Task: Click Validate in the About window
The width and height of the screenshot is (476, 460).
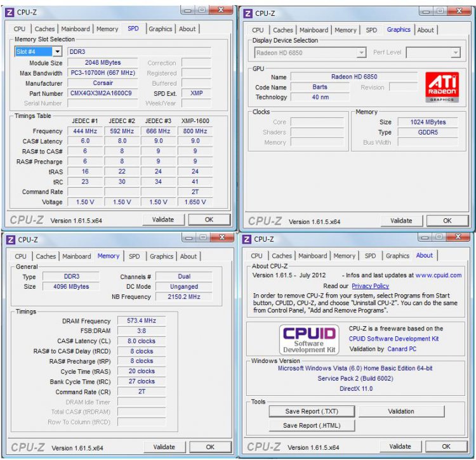Action: [400, 446]
